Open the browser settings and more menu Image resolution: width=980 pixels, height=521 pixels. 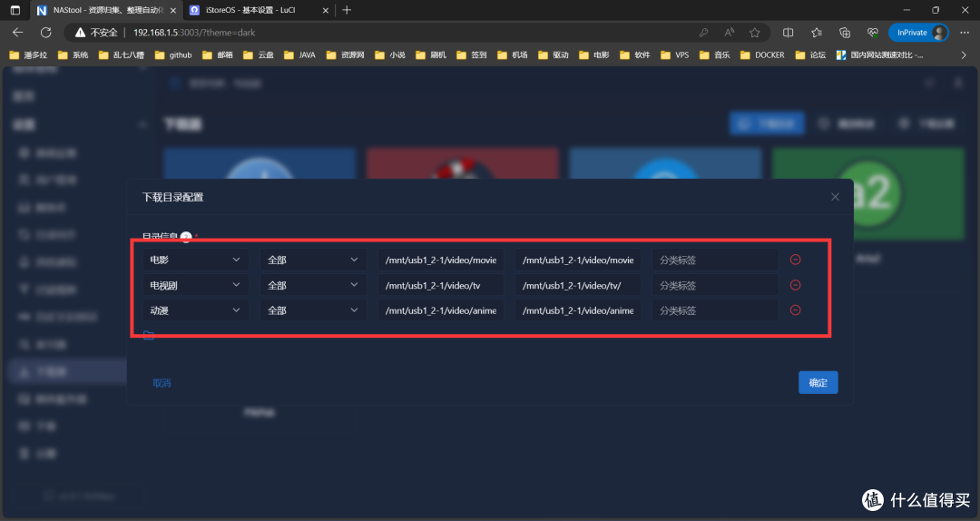pyautogui.click(x=965, y=33)
